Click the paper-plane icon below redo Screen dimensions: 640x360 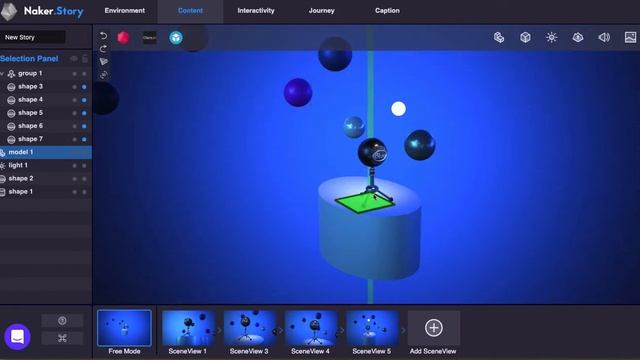click(x=104, y=62)
